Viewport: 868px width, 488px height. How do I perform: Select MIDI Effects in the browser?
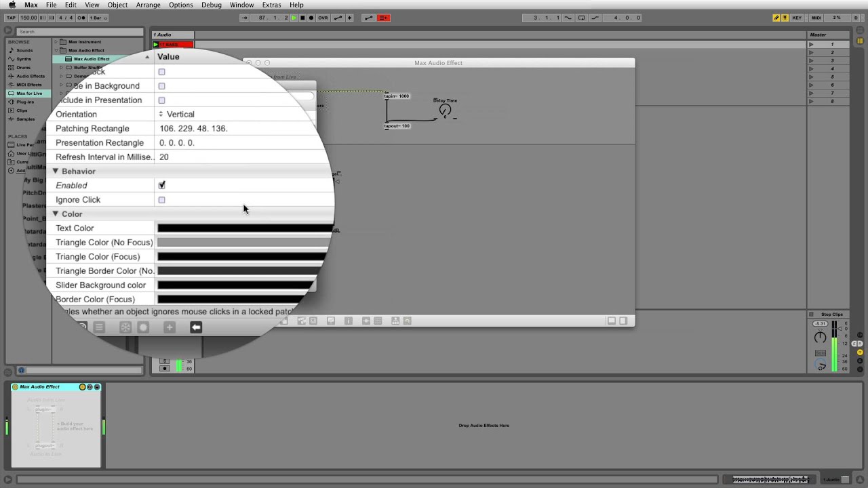pos(29,85)
